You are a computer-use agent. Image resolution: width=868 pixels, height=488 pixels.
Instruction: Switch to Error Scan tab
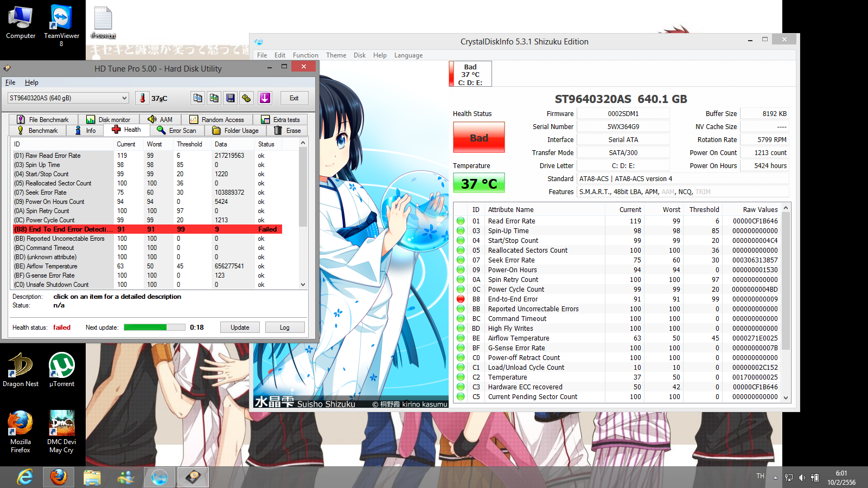[x=176, y=131]
